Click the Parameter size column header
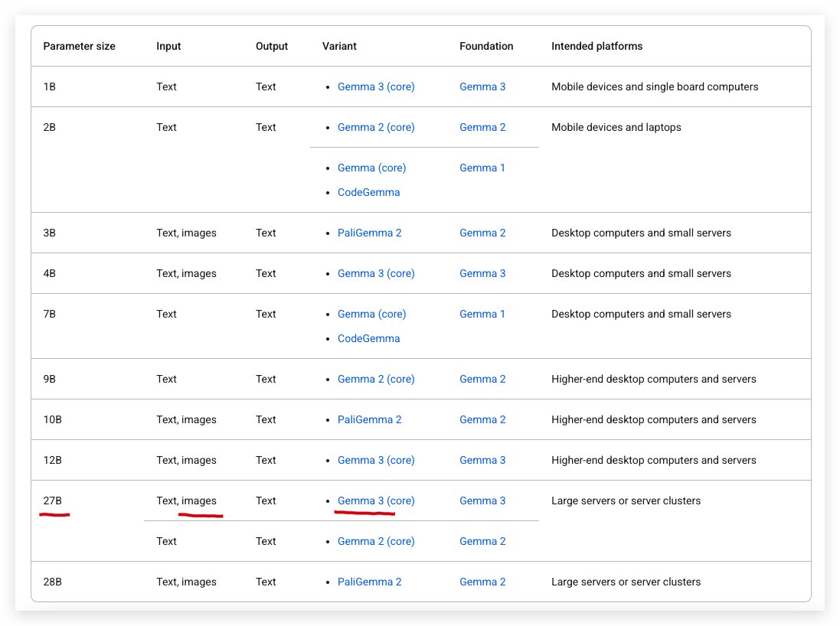The width and height of the screenshot is (840, 626). [x=80, y=47]
